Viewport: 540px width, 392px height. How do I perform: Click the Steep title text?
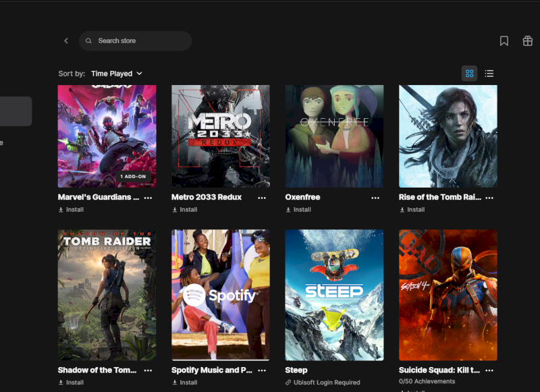click(296, 370)
